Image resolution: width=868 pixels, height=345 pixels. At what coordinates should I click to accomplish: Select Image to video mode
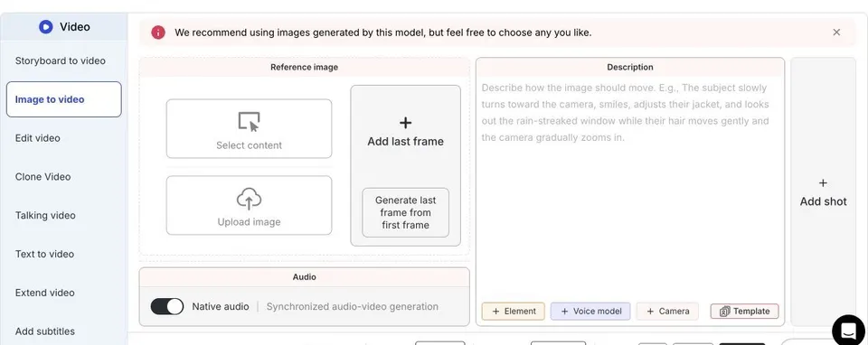[x=63, y=99]
